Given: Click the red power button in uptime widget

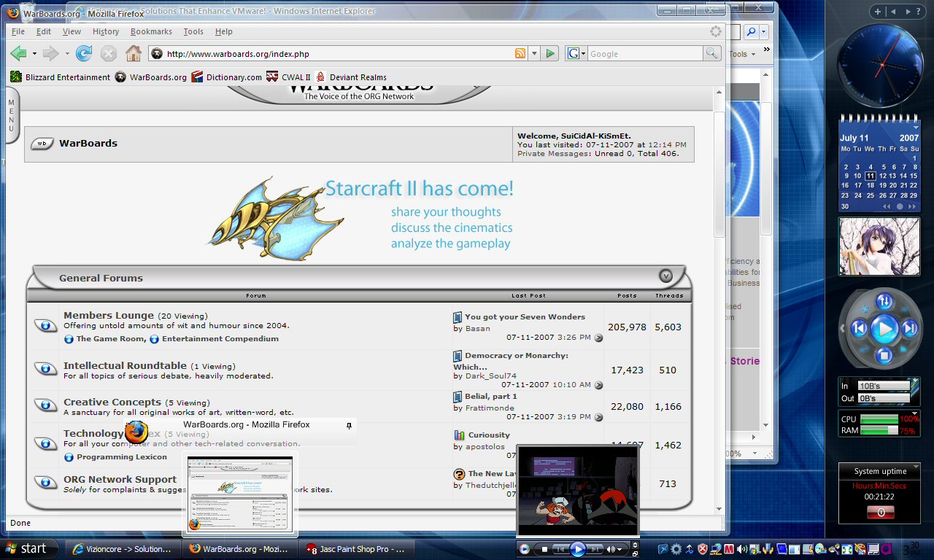Looking at the screenshot, I should pyautogui.click(x=880, y=513).
